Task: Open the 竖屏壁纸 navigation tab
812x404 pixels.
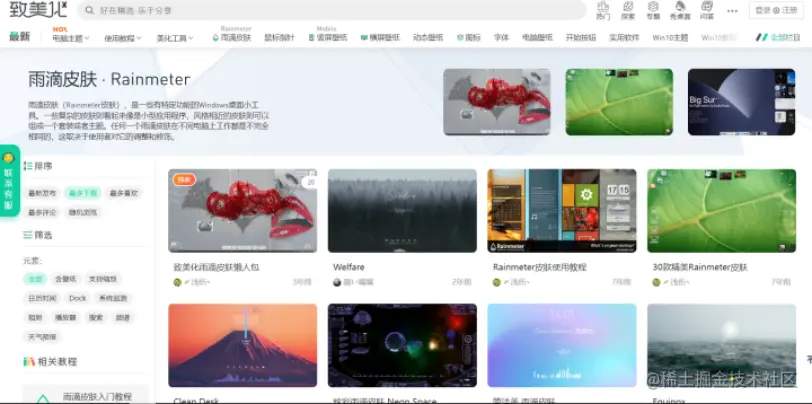Action: click(328, 37)
